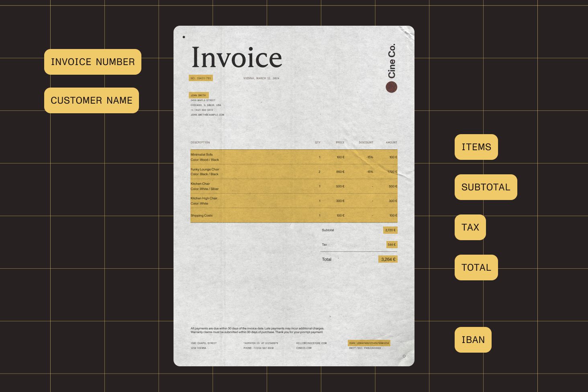Click the Shipping Costs row
The width and height of the screenshot is (588, 392).
click(x=294, y=216)
